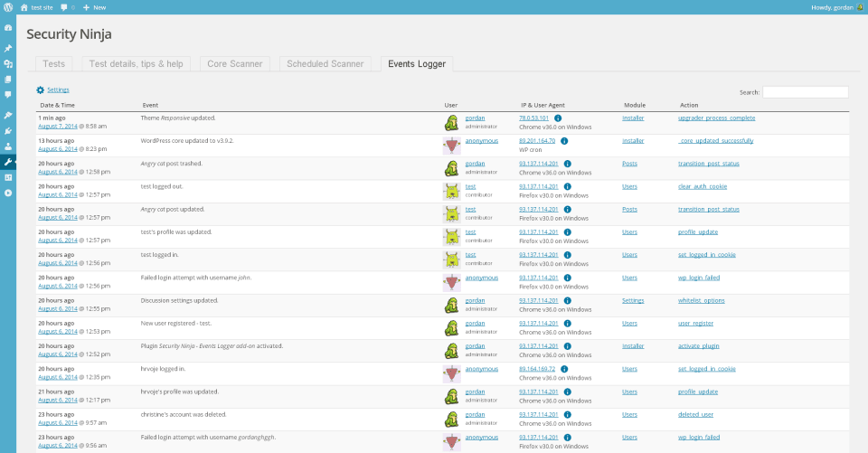
Task: Open clear_auth_cookie action link
Action: click(x=703, y=186)
